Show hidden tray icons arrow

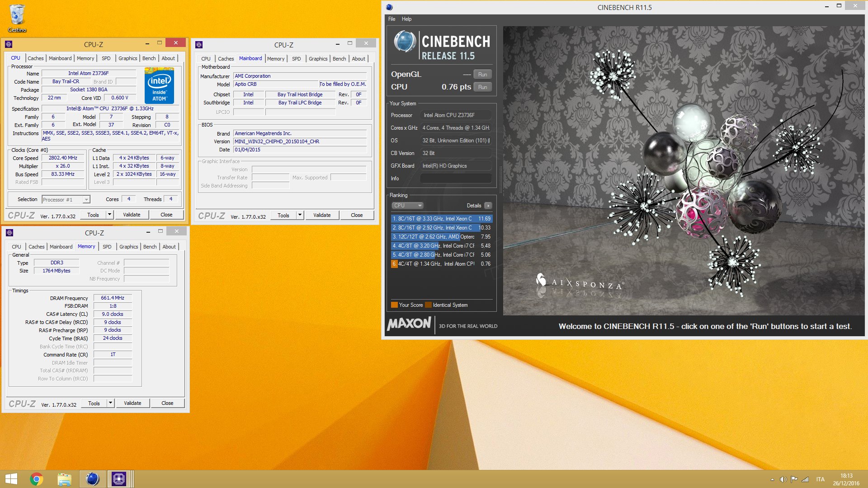(772, 479)
